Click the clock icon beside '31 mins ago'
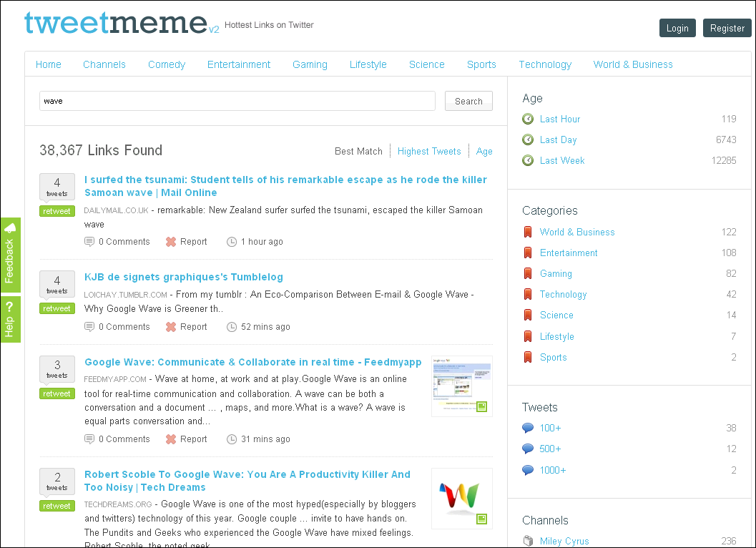756x548 pixels. pyautogui.click(x=232, y=439)
